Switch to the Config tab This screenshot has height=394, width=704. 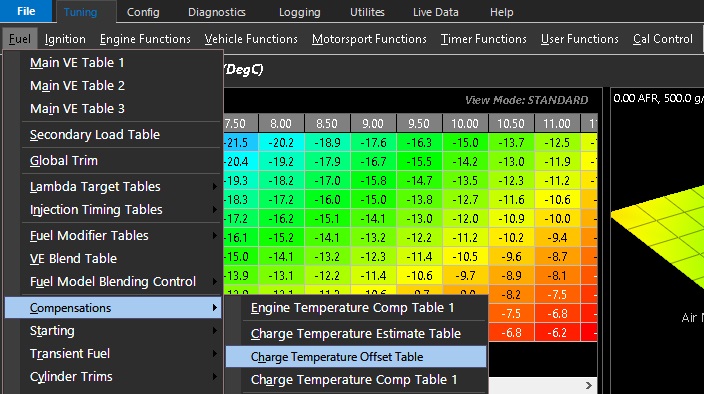pyautogui.click(x=143, y=12)
